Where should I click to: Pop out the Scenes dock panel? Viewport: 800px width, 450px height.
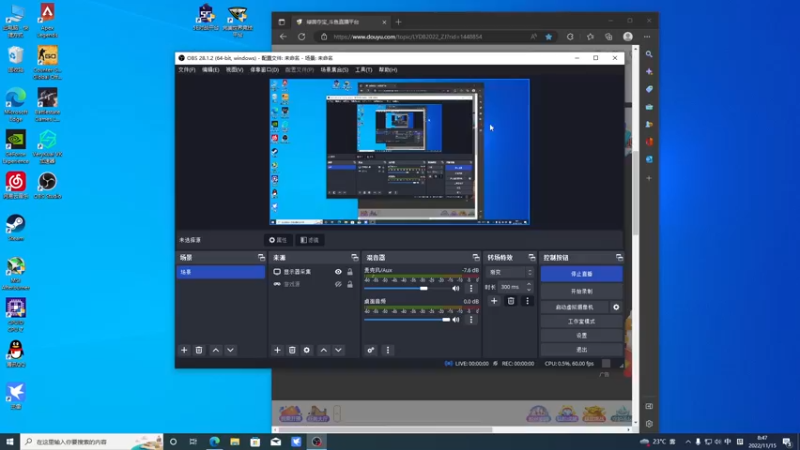261,258
